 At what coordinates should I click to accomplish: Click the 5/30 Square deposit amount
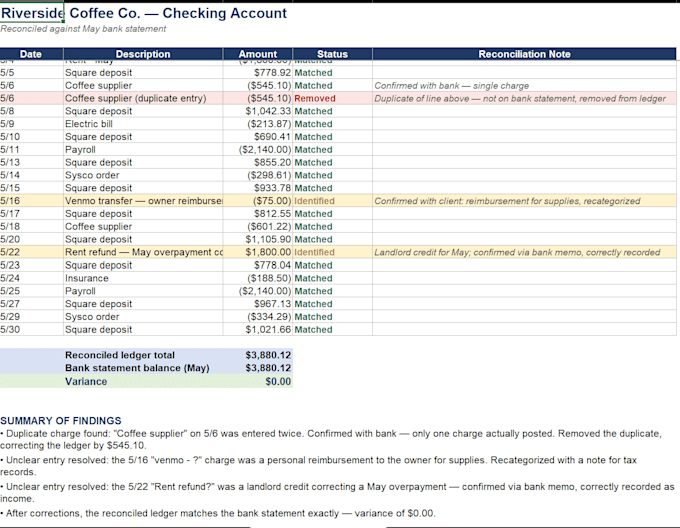258,329
